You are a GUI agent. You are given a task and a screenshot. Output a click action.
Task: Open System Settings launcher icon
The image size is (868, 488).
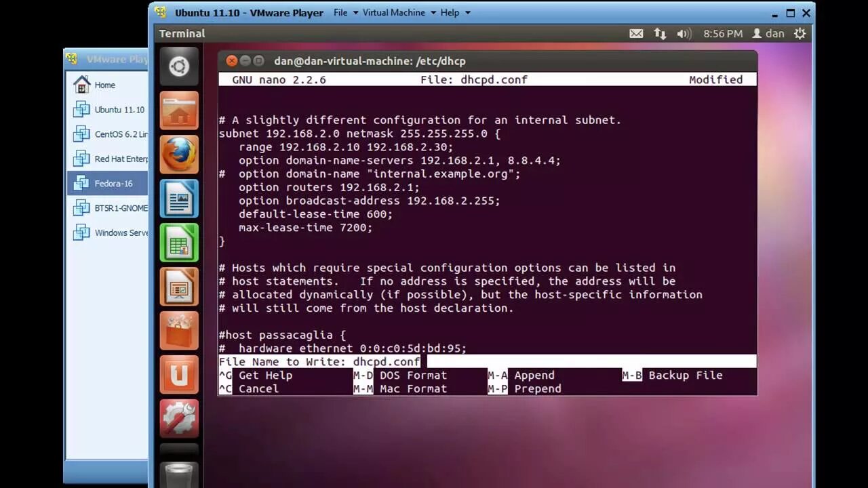coord(179,419)
